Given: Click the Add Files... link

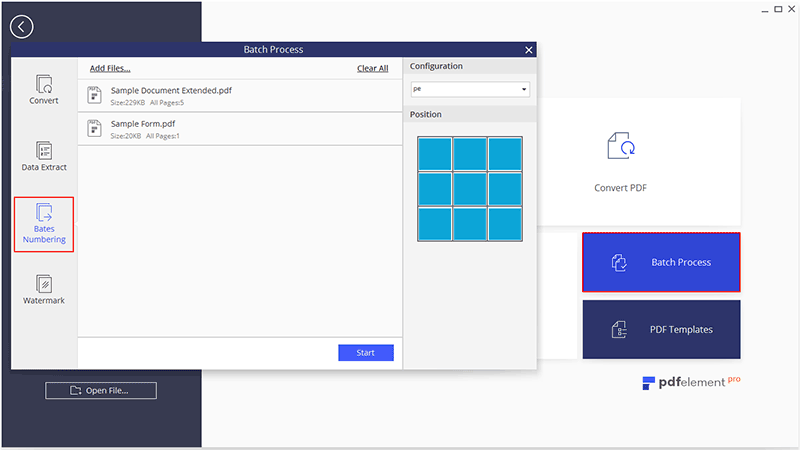Looking at the screenshot, I should [x=110, y=68].
